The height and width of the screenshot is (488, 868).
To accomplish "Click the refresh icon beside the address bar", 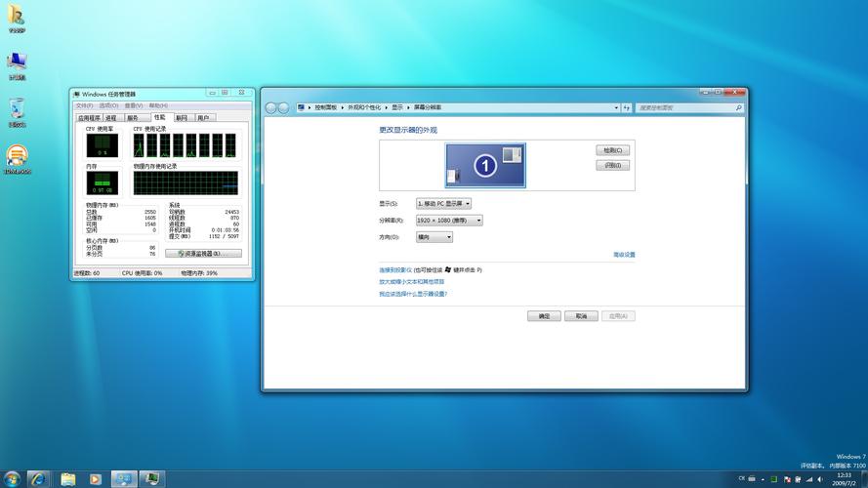I will tap(628, 107).
